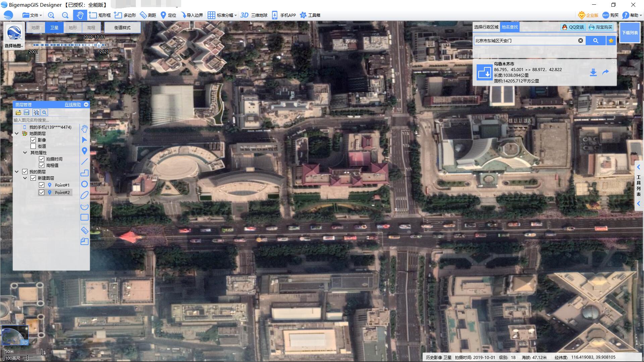Click the yellow star favorite button
Screen dimensions: 644x362
611,41
